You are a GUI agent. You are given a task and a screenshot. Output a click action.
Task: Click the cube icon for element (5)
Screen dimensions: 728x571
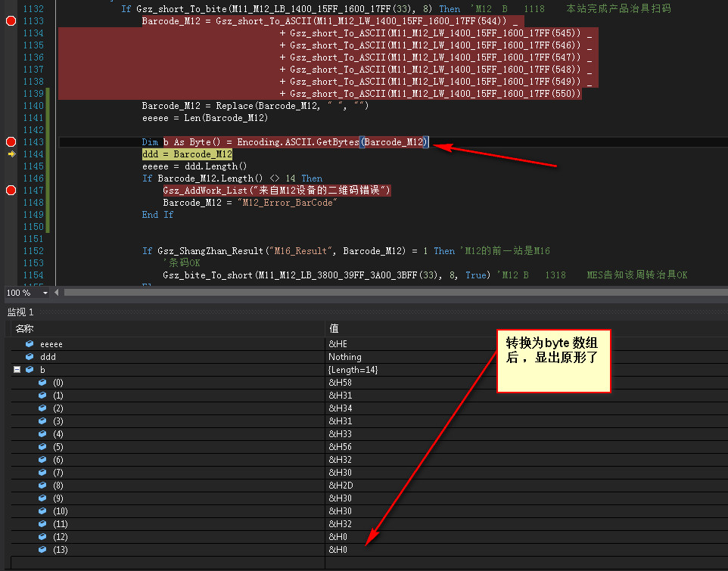[42, 447]
